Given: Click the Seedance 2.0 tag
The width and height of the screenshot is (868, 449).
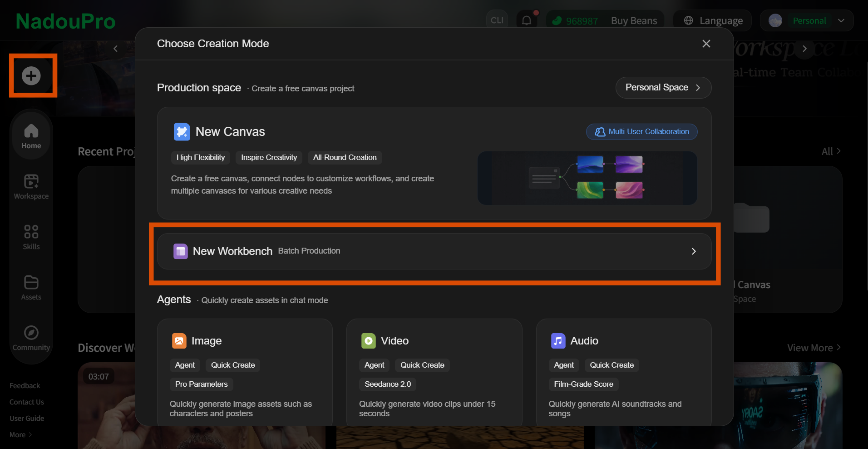Looking at the screenshot, I should pyautogui.click(x=388, y=384).
